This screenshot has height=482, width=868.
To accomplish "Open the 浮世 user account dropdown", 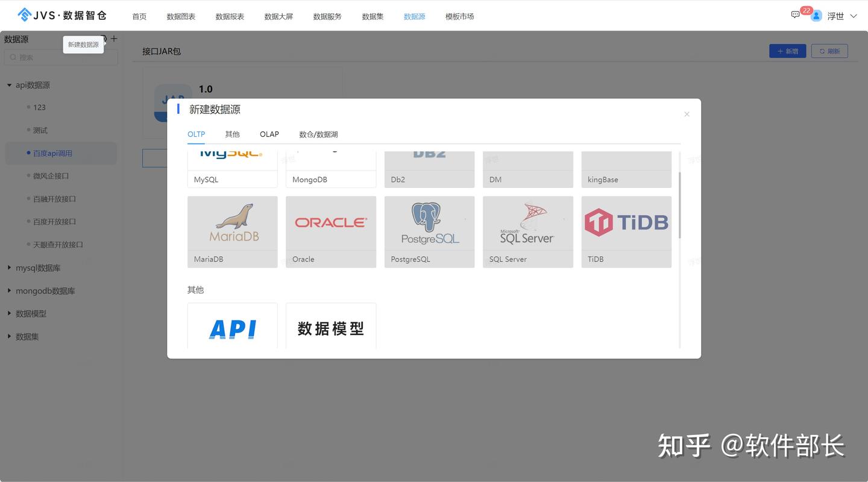I will [x=838, y=16].
